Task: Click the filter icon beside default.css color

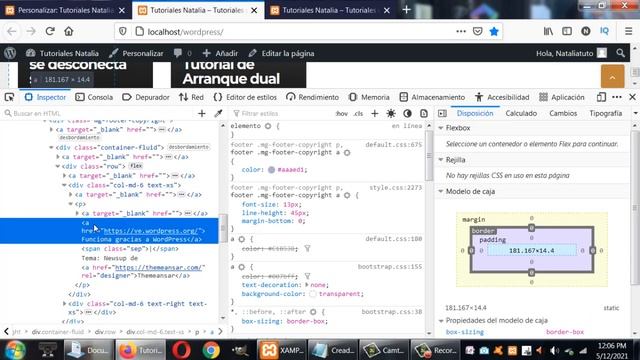Action: [x=307, y=248]
